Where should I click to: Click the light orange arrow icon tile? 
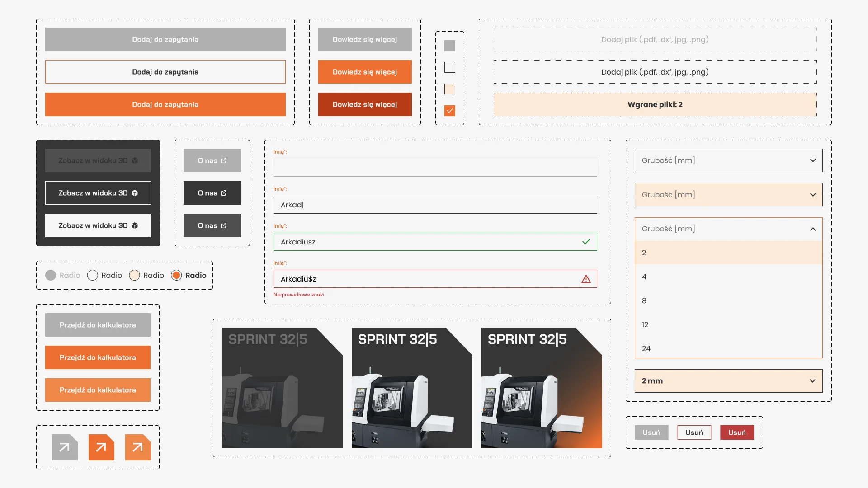pyautogui.click(x=138, y=447)
